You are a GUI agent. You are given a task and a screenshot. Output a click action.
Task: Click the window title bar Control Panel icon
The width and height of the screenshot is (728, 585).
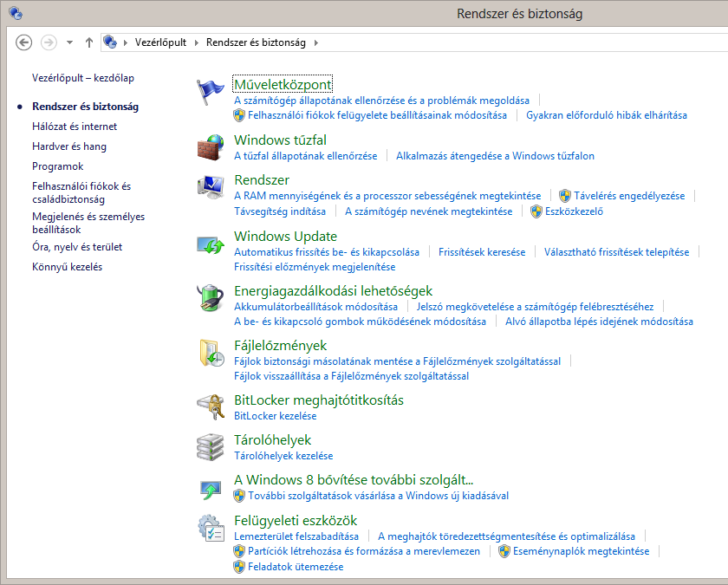pyautogui.click(x=16, y=14)
